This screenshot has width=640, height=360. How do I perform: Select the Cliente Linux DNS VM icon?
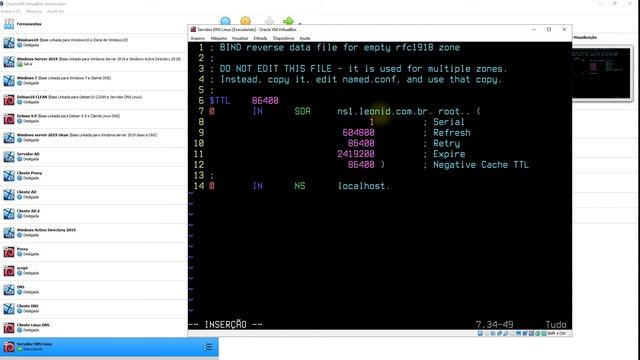[x=9, y=327]
